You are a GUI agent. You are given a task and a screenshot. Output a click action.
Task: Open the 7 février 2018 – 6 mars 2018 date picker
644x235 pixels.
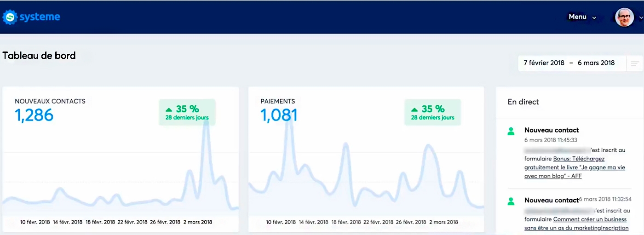point(569,63)
